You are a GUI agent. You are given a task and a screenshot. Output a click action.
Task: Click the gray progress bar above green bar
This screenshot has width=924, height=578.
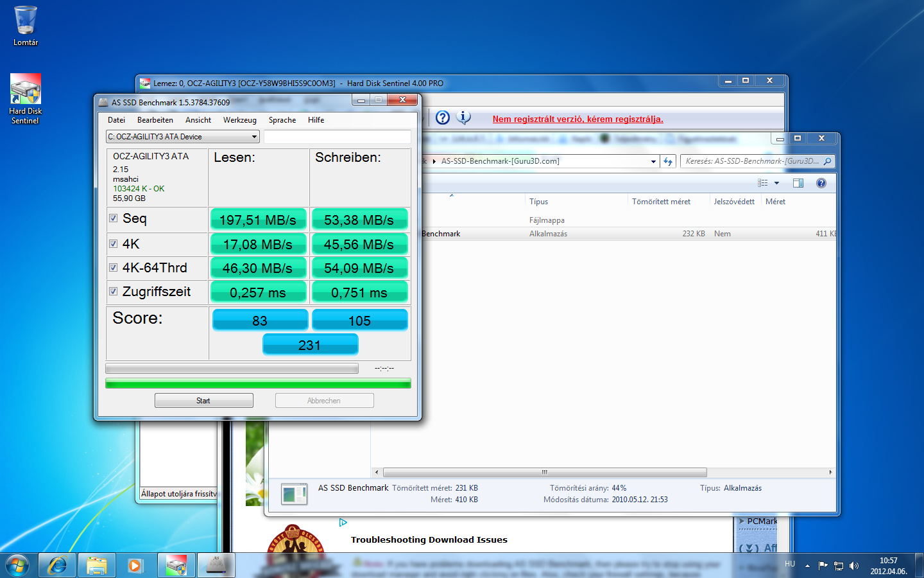232,369
